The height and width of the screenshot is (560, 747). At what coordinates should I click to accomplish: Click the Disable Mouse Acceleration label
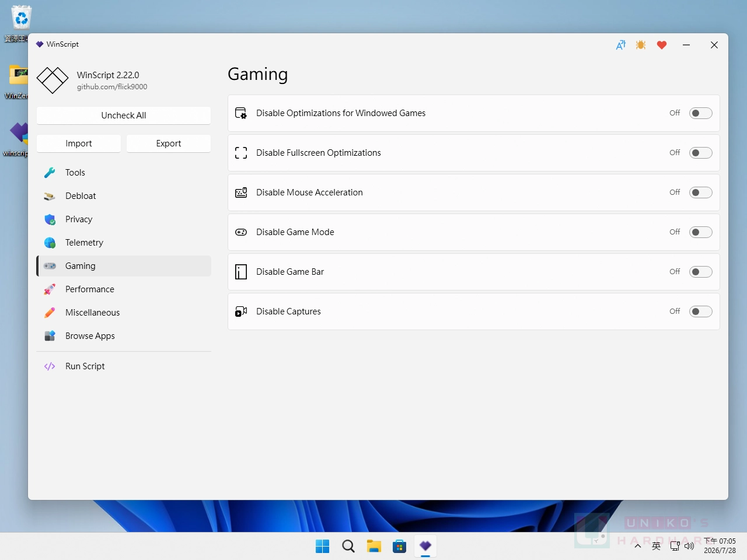click(x=309, y=192)
